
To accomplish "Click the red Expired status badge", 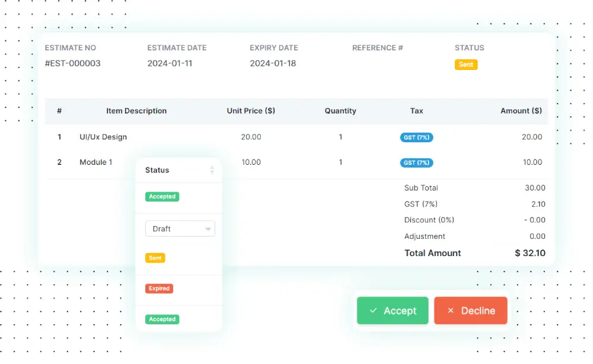I will click(x=159, y=289).
